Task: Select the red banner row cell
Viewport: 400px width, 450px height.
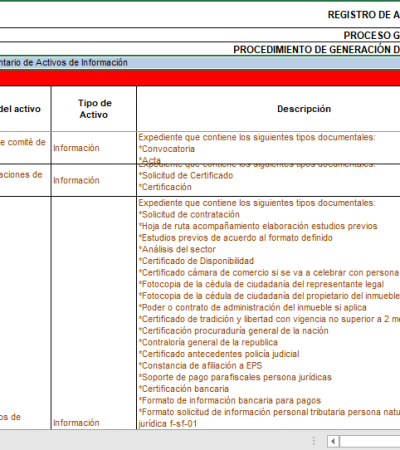Action: coord(200,78)
